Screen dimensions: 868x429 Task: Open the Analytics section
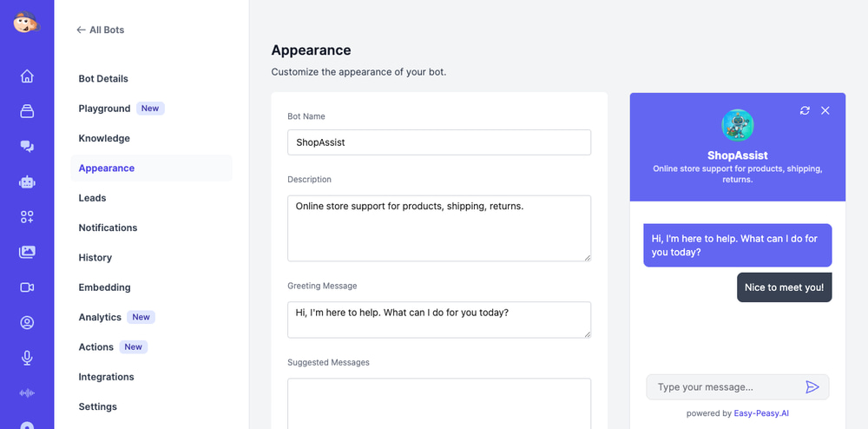coord(100,317)
